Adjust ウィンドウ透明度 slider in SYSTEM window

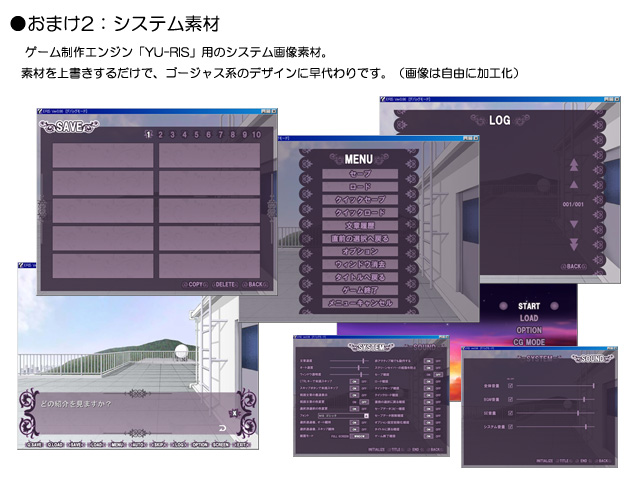tap(349, 375)
